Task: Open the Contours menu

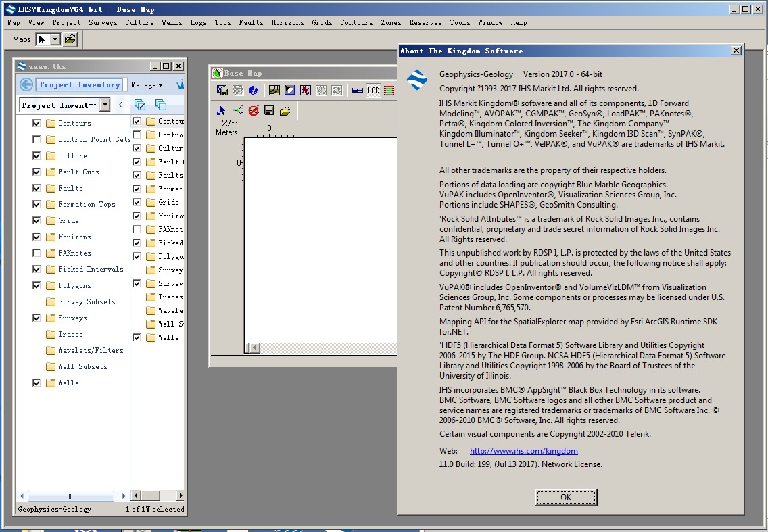Action: point(356,22)
